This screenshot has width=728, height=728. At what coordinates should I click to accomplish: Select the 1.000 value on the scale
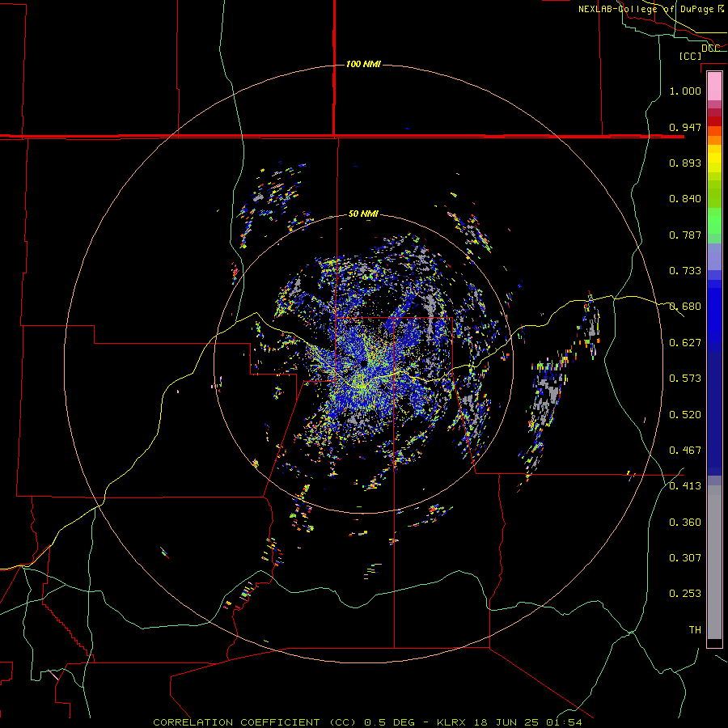coord(685,91)
